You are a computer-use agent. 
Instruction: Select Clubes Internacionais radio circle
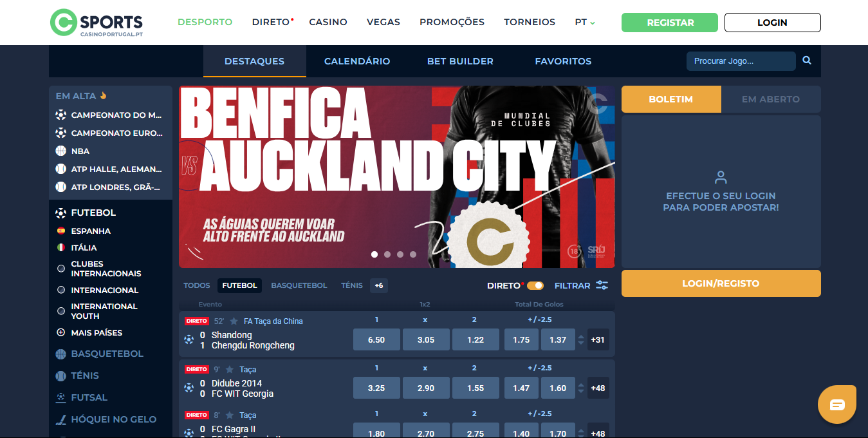tap(61, 269)
